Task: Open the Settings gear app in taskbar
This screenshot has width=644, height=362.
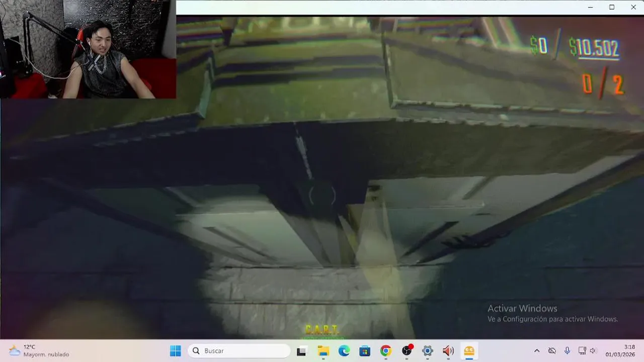Action: (428, 351)
